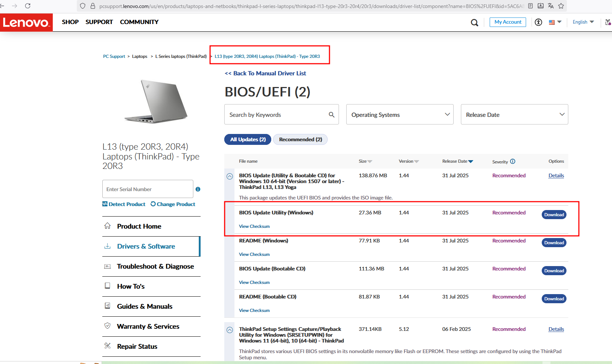Bookmark this page with the star icon
Image resolution: width=612 pixels, height=364 pixels.
coord(561,6)
